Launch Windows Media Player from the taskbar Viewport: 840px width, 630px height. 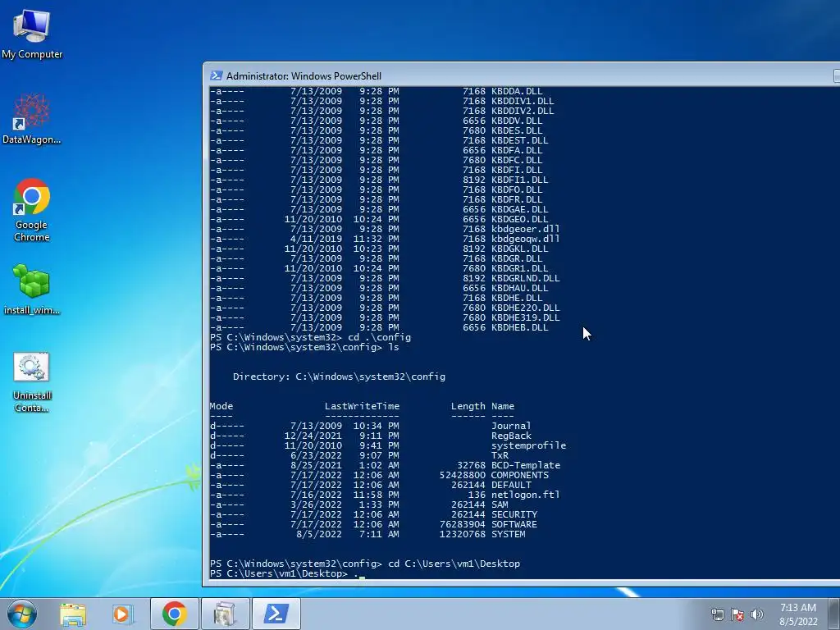[x=123, y=614]
